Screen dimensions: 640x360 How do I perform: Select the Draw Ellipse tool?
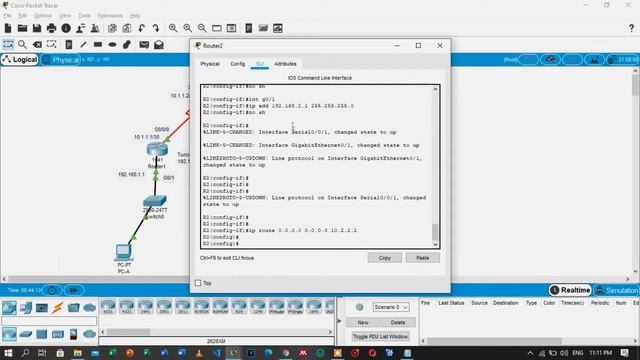[113, 44]
